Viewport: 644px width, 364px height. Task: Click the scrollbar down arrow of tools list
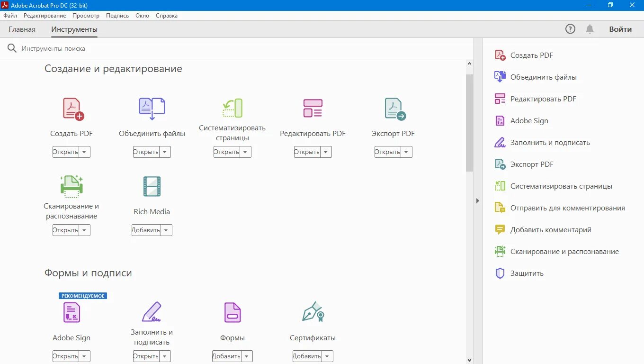click(469, 360)
